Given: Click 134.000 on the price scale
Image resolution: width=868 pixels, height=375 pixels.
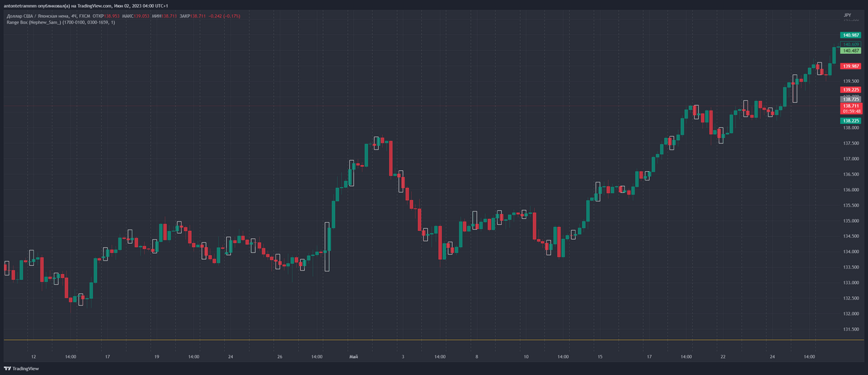Looking at the screenshot, I should click(851, 252).
